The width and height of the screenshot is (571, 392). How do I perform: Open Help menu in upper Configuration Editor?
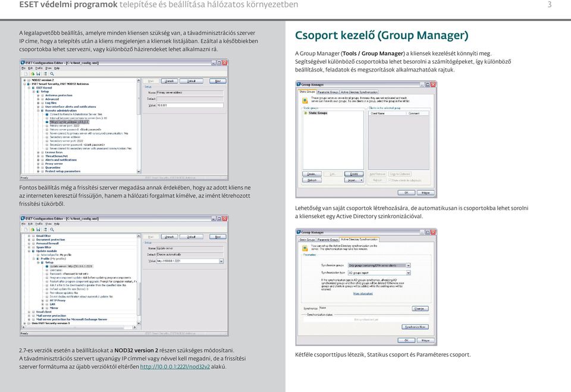pyautogui.click(x=57, y=68)
